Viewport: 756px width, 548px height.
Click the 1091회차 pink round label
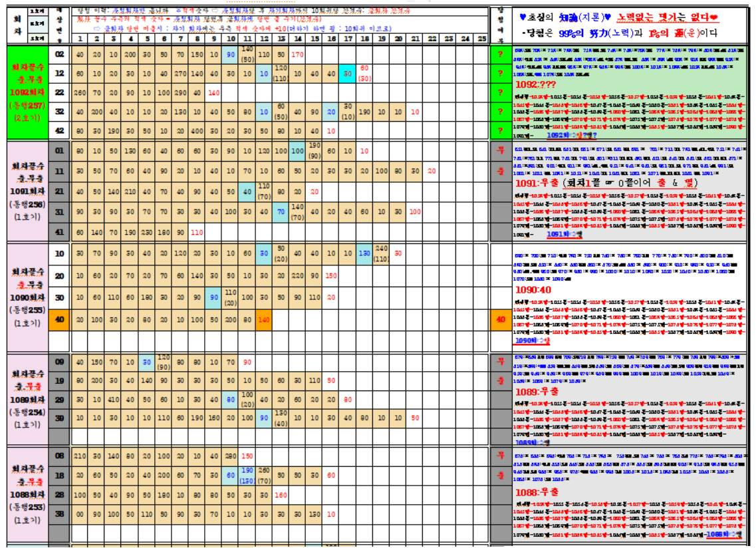[x=27, y=191]
